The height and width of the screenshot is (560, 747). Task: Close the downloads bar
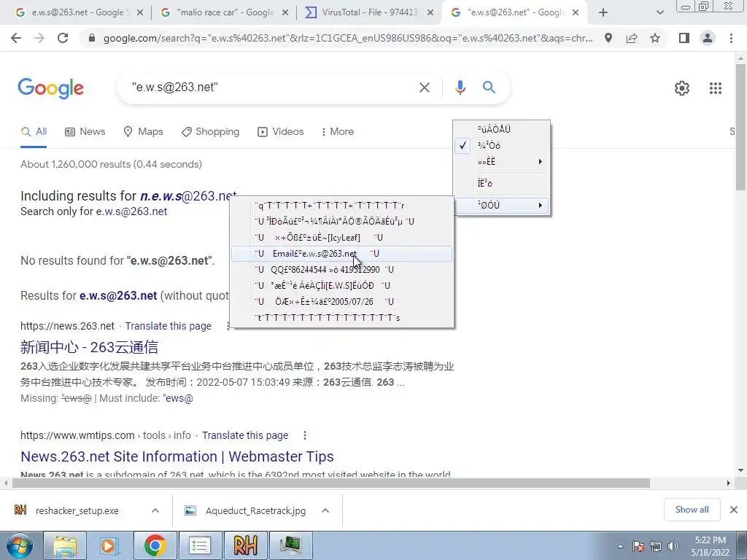tap(734, 510)
